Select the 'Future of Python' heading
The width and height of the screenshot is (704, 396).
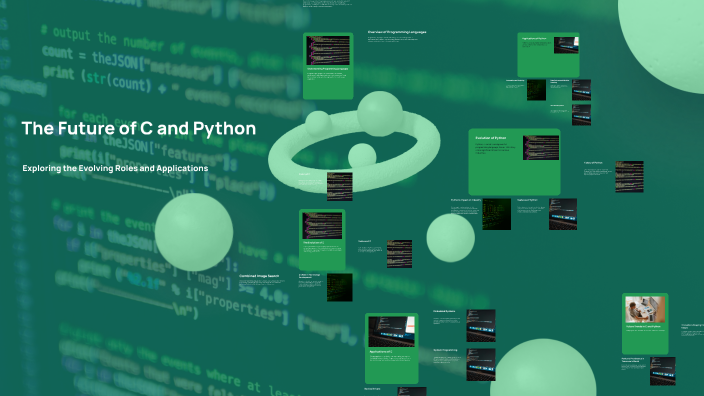coord(593,163)
